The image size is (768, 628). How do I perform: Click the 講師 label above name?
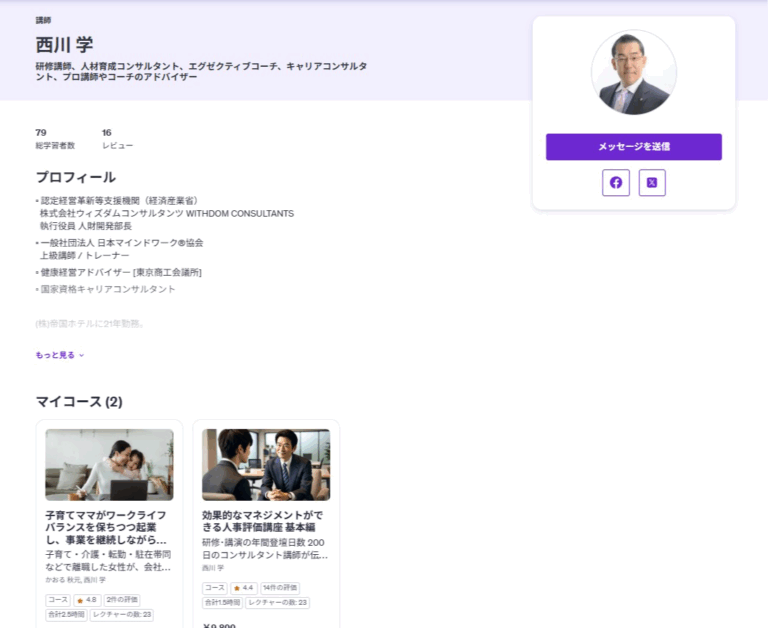43,20
